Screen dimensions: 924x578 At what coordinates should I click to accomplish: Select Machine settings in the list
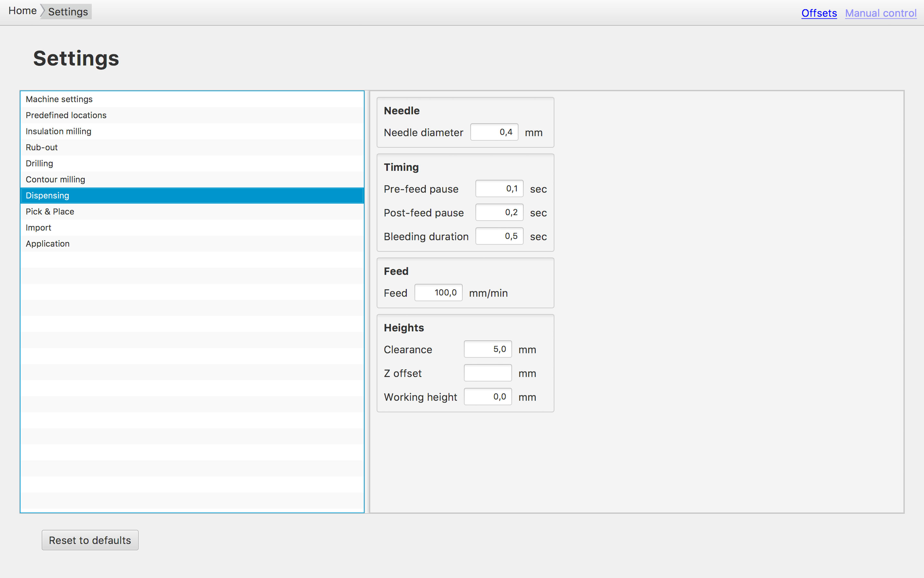192,99
